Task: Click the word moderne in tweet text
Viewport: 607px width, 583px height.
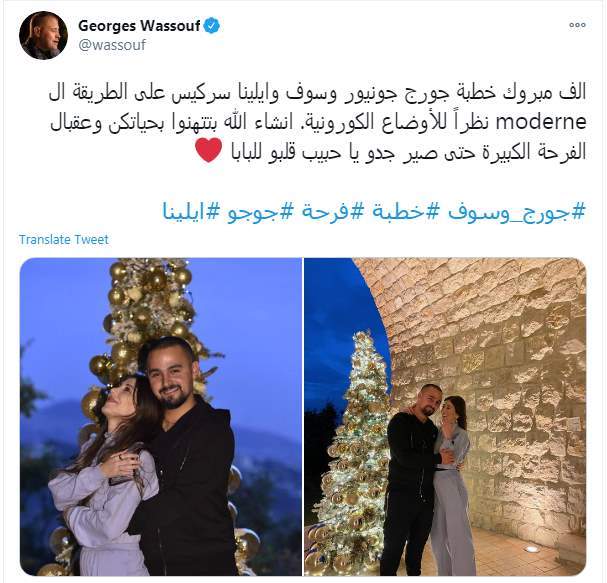Action: 542,123
